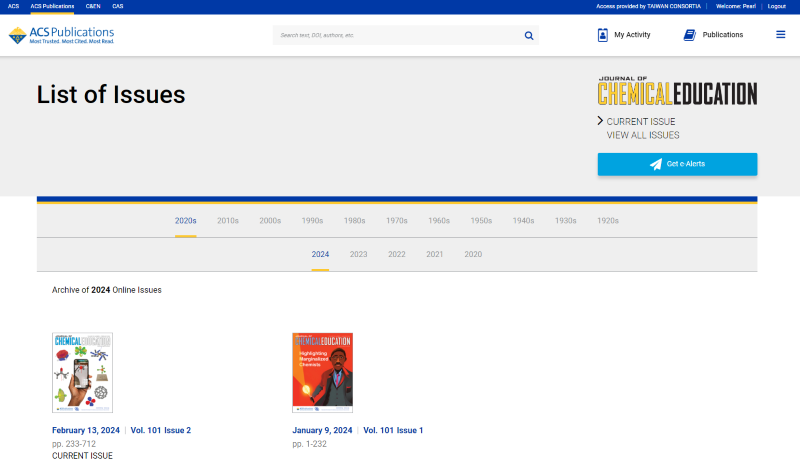The width and height of the screenshot is (800, 467).
Task: Select the 2010s decade tab
Action: [x=228, y=221]
